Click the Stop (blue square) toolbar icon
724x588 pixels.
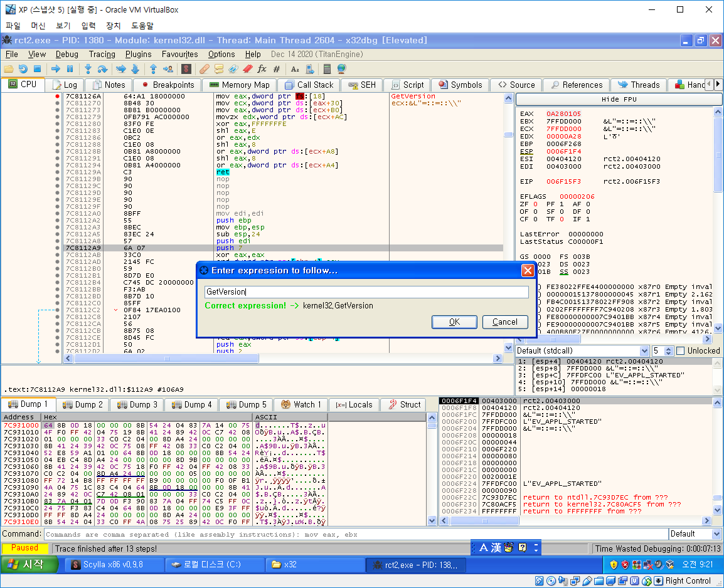point(38,69)
